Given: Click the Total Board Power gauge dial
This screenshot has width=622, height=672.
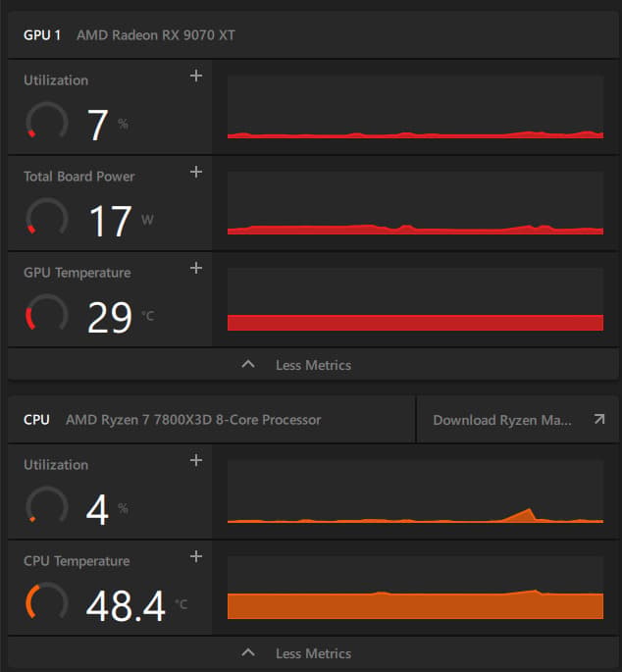Looking at the screenshot, I should click(47, 217).
